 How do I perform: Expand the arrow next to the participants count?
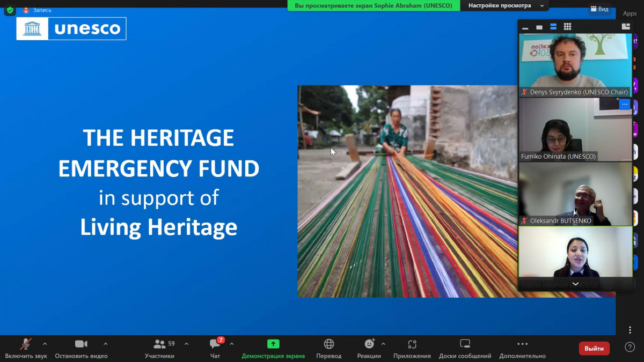click(186, 344)
